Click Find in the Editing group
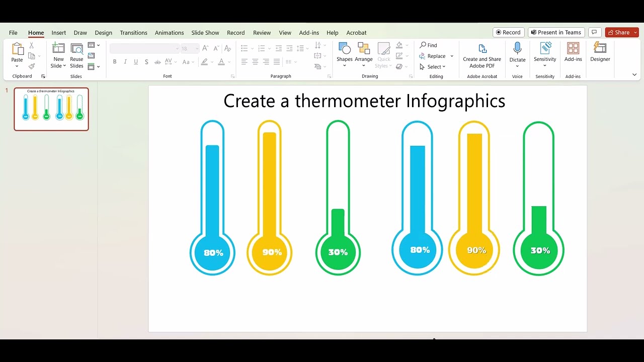644x362 pixels. pos(429,45)
